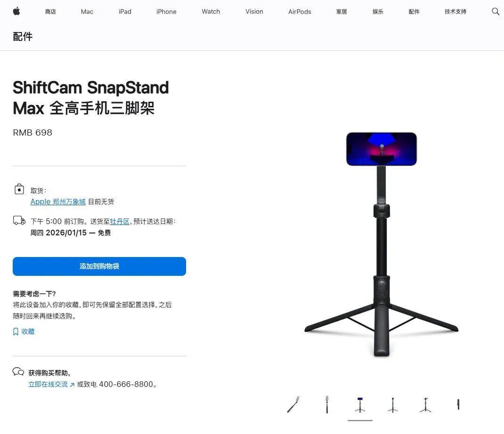Click the 添加到购物袋 button

[99, 266]
